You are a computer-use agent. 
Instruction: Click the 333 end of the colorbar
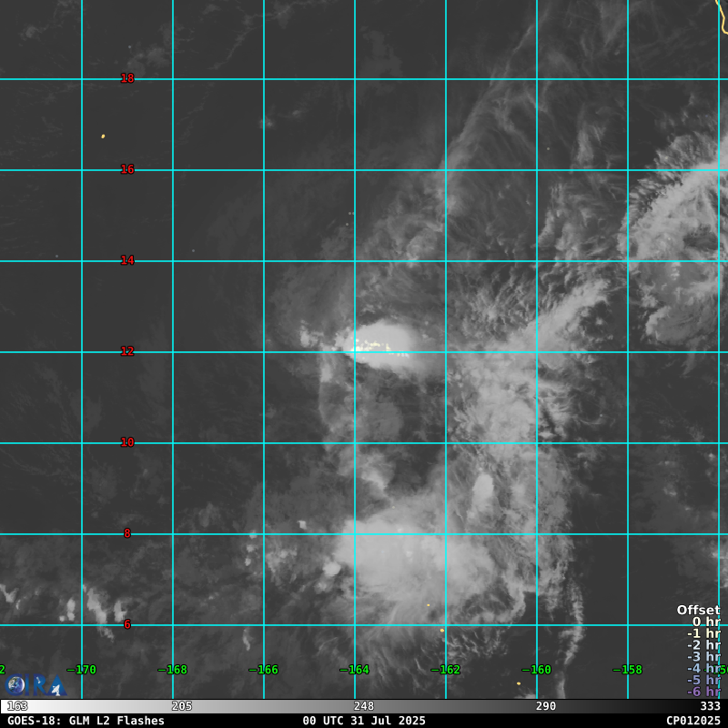point(710,706)
